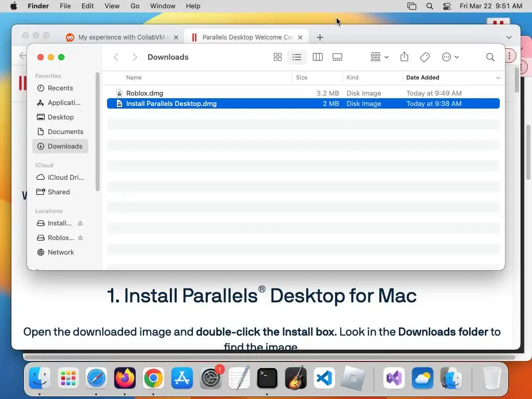The width and height of the screenshot is (532, 399).
Task: Expand the browser tab list chevron
Action: [509, 37]
